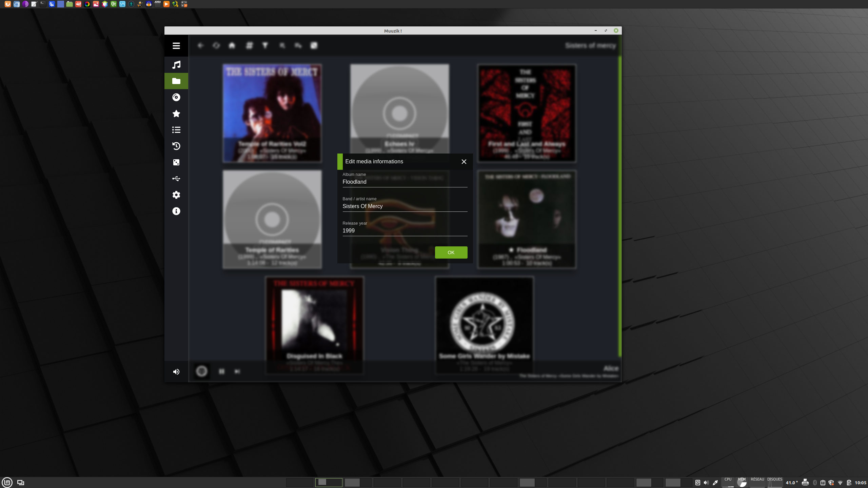Launch Firefox from the top panel
The height and width of the screenshot is (488, 868).
pyautogui.click(x=7, y=4)
